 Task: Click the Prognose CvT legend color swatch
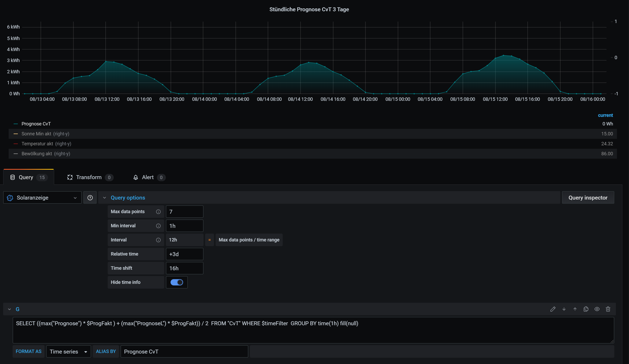pos(16,124)
